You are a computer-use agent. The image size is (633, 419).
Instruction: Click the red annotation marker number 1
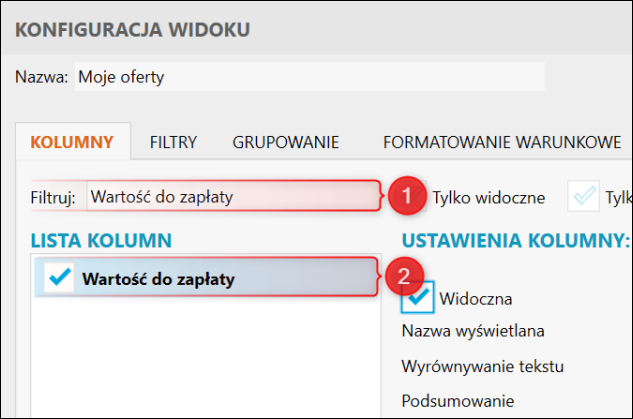tap(402, 196)
